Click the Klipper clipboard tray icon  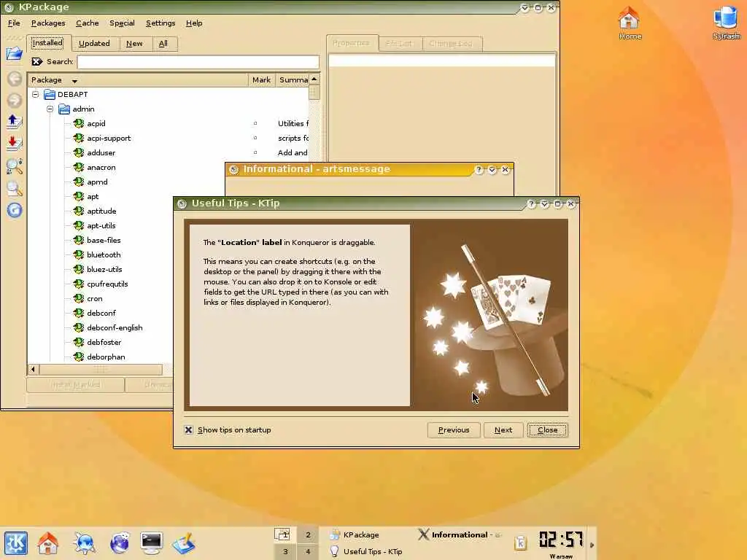coord(520,542)
